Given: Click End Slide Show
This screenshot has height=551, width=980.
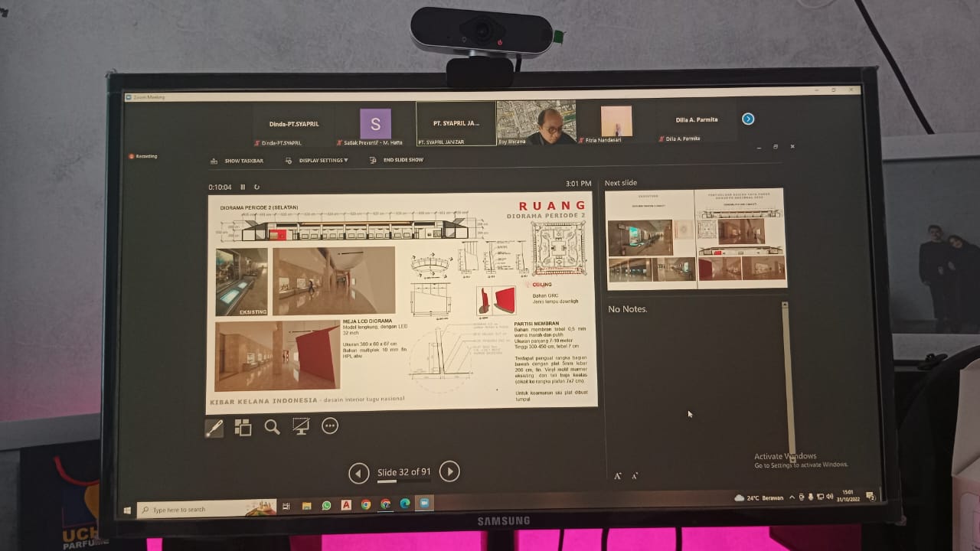Looking at the screenshot, I should click(397, 160).
